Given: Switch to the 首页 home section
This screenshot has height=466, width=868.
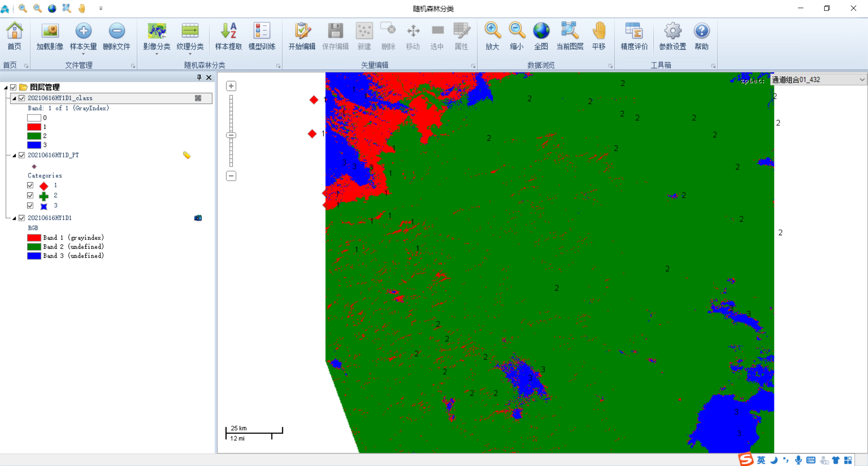Looking at the screenshot, I should point(14,36).
